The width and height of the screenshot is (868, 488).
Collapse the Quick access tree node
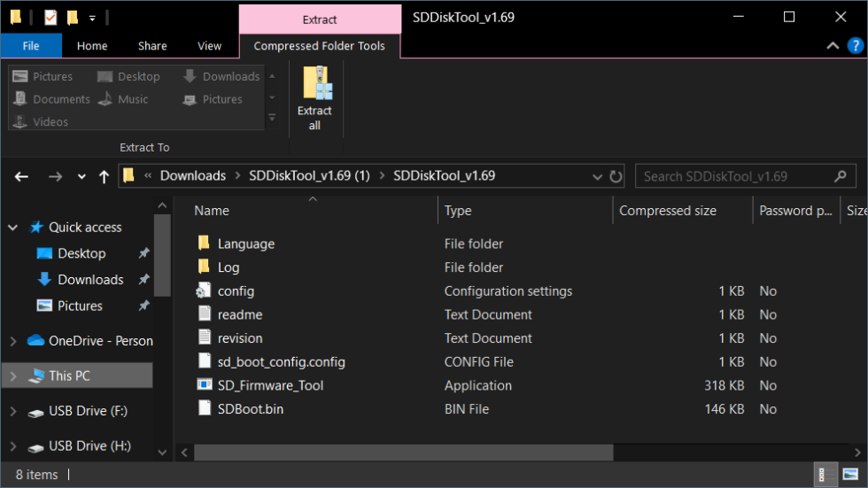pos(12,228)
